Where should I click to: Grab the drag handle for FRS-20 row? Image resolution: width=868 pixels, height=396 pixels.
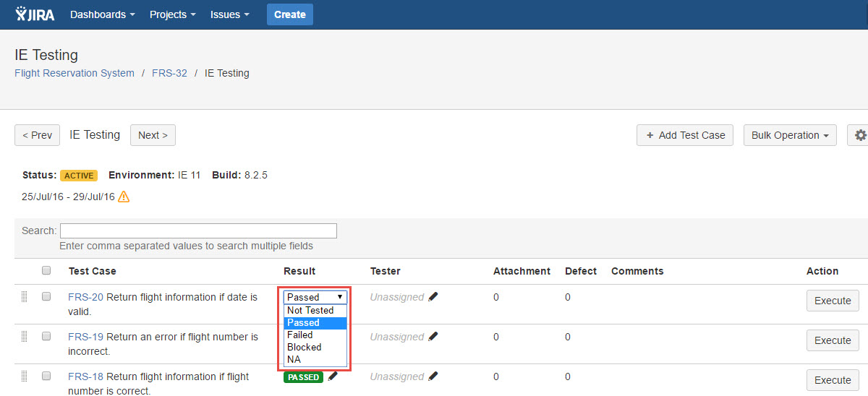24,296
